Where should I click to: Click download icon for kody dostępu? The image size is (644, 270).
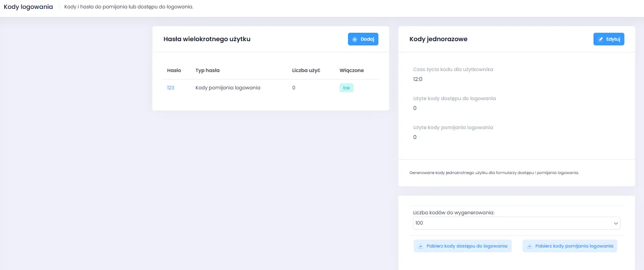pyautogui.click(x=420, y=246)
